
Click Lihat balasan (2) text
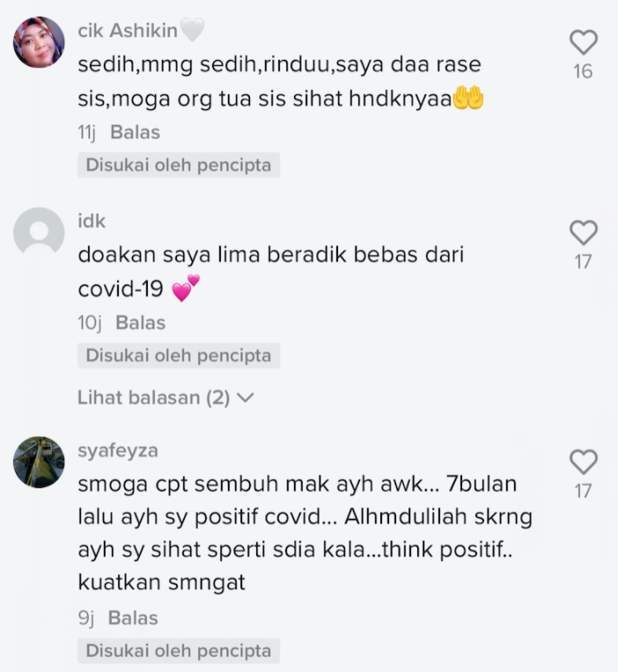pyautogui.click(x=154, y=398)
